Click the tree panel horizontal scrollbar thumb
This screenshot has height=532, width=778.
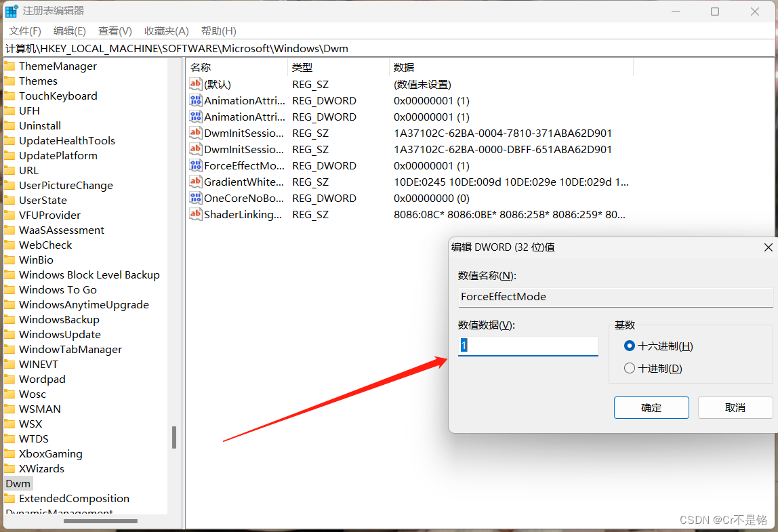pyautogui.click(x=100, y=521)
